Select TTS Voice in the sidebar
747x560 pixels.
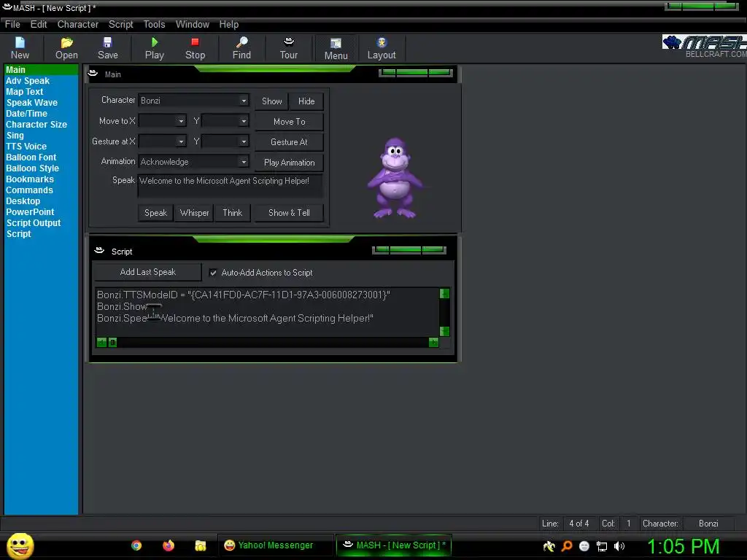[26, 146]
